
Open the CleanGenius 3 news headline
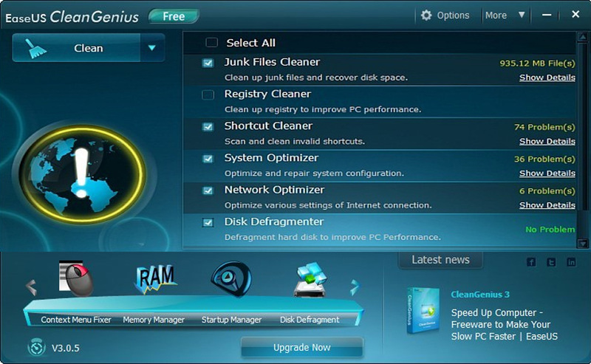click(x=479, y=295)
